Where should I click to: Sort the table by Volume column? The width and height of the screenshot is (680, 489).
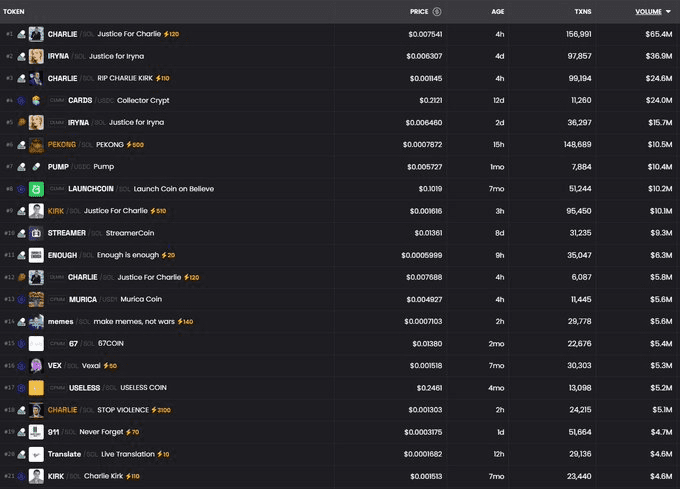[647, 12]
